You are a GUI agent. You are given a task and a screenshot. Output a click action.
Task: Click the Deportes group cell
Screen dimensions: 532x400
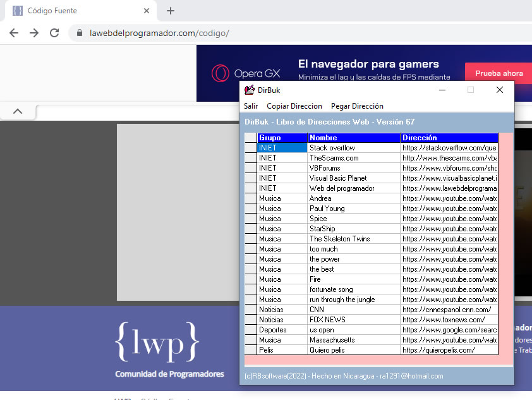(282, 330)
